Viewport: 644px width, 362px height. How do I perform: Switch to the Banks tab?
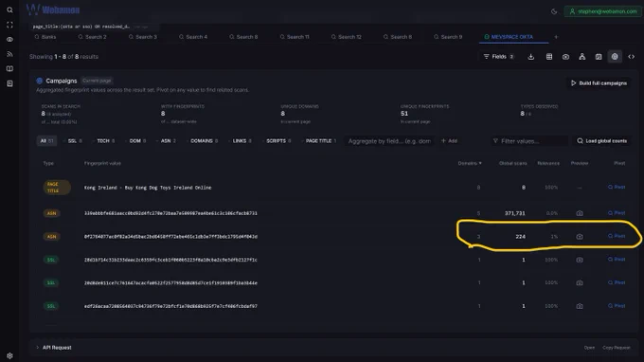45,37
